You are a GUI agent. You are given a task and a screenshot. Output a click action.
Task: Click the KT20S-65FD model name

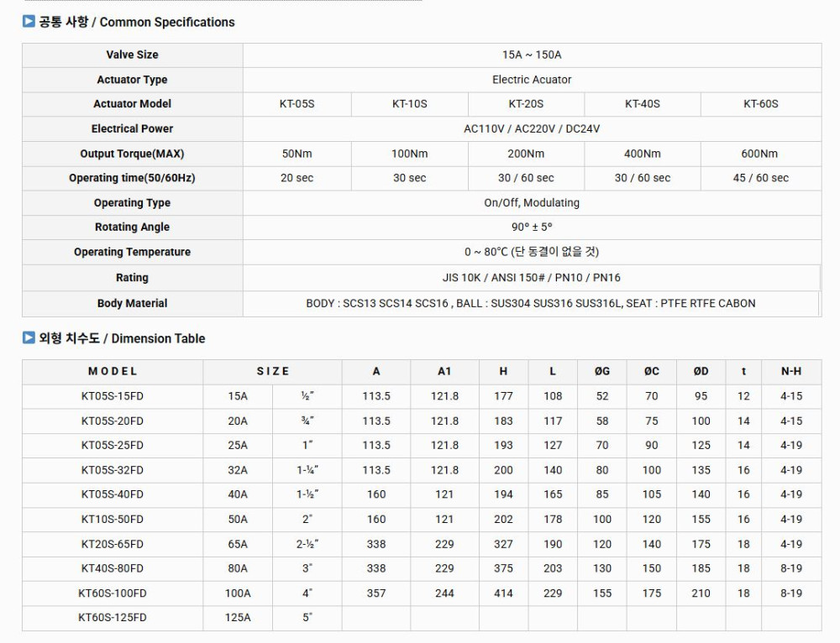click(x=112, y=544)
